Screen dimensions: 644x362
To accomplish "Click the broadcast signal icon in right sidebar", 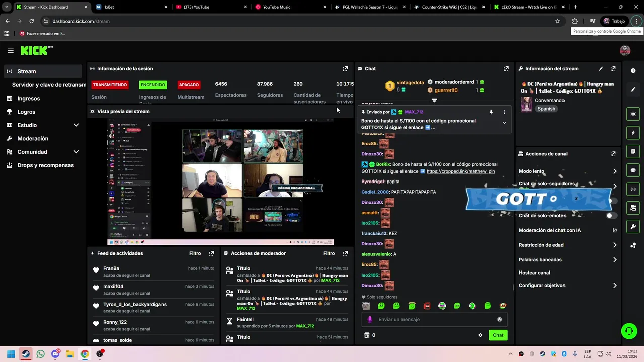I will tap(633, 189).
